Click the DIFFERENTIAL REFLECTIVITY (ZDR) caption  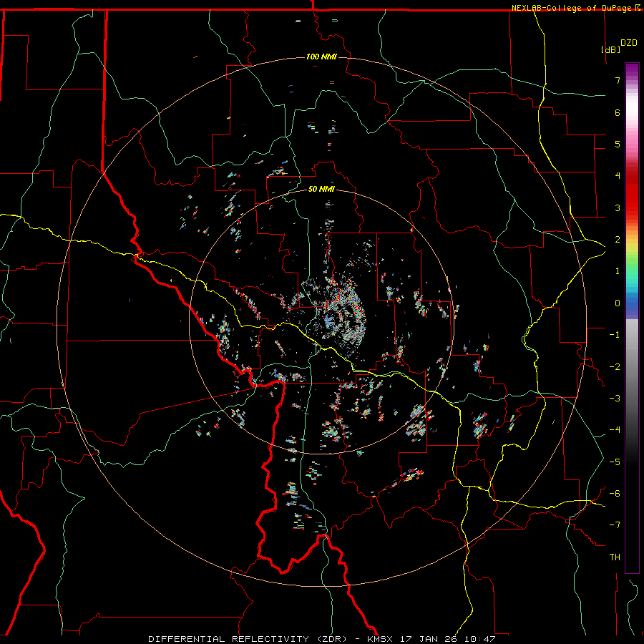[x=248, y=639]
